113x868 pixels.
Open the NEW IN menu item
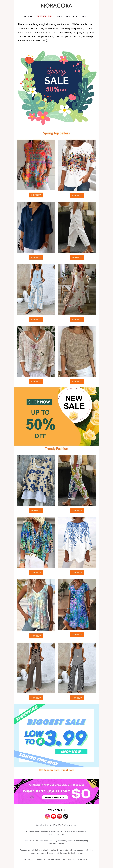[28, 16]
